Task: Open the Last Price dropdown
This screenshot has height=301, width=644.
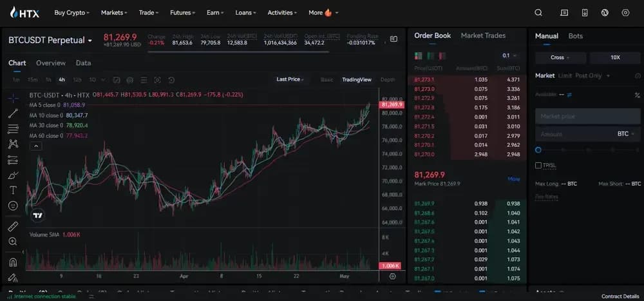Action: (290, 79)
